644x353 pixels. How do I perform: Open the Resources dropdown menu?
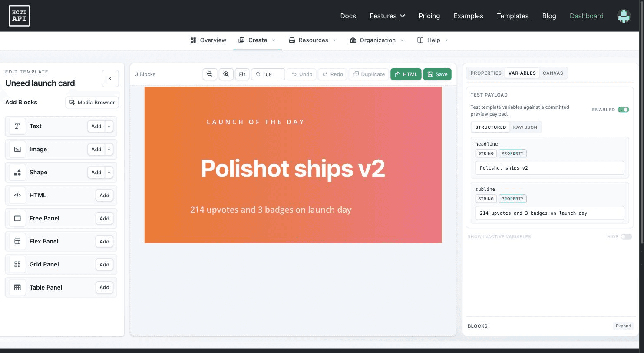(313, 40)
